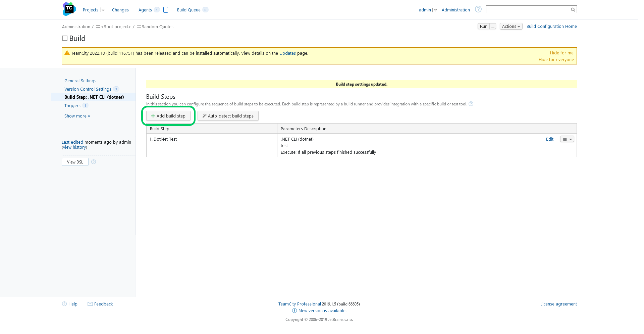
Task: Click the admin user link
Action: [x=425, y=10]
